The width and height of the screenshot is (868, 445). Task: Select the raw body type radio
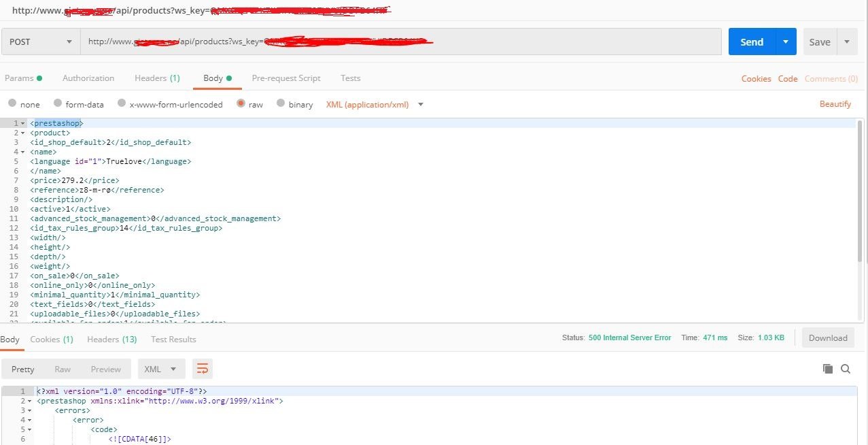241,103
